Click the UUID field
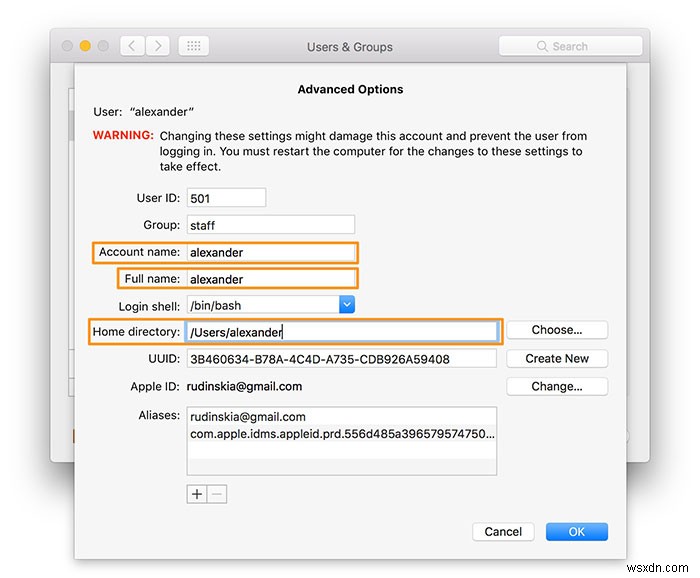Screen dimensions: 700x578 [342, 359]
